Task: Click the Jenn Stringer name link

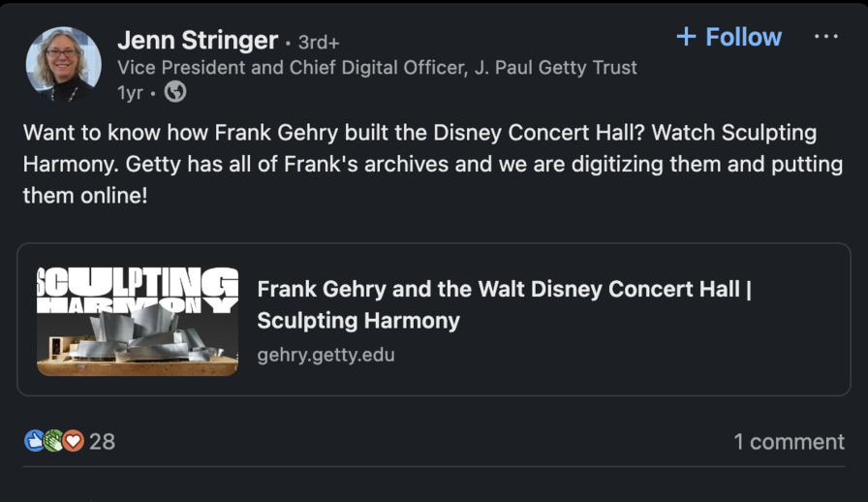Action: [x=197, y=41]
